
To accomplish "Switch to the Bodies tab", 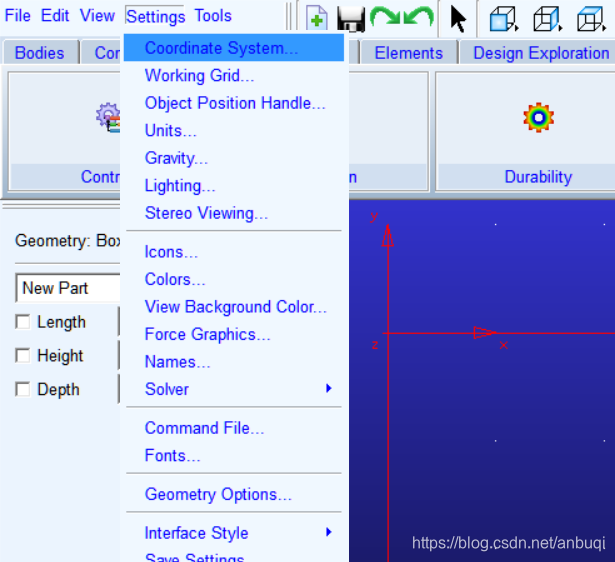I will pyautogui.click(x=40, y=53).
